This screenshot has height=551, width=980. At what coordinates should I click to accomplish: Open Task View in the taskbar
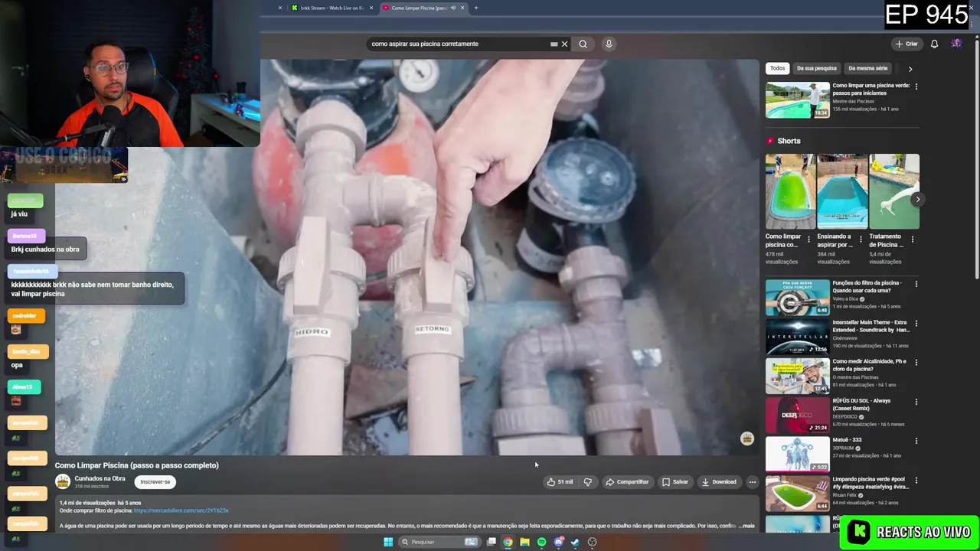491,542
